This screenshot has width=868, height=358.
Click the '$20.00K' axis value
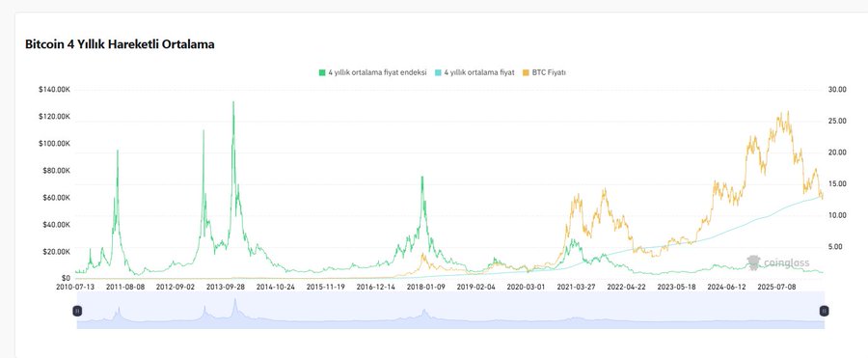tap(57, 252)
